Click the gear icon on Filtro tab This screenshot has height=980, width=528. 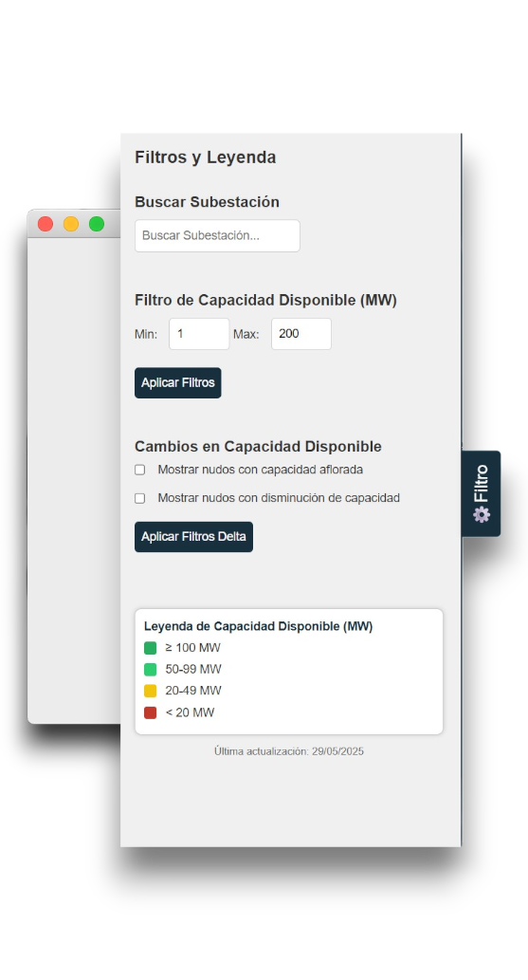[482, 514]
